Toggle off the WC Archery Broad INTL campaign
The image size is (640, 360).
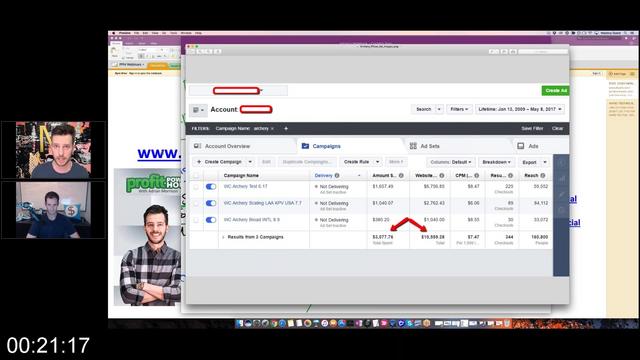pos(211,220)
